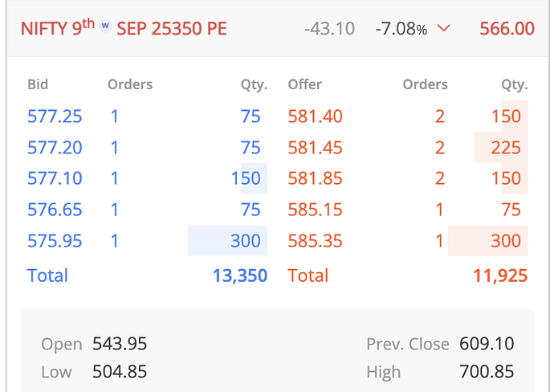The height and width of the screenshot is (392, 554).
Task: Select offer price 585.15
Action: [315, 210]
